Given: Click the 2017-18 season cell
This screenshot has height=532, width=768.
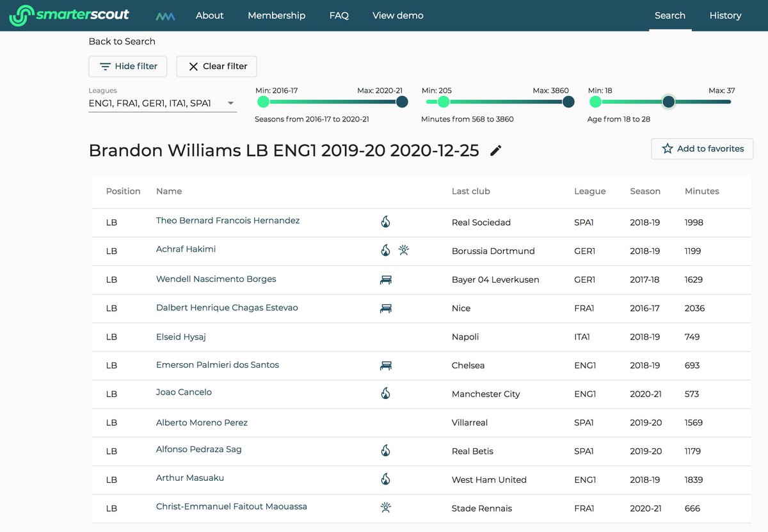Looking at the screenshot, I should pos(645,279).
